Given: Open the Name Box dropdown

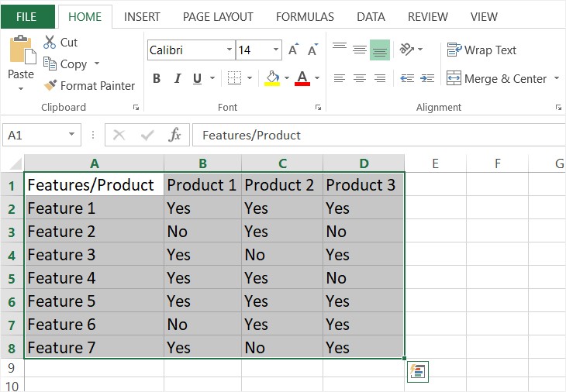Looking at the screenshot, I should point(71,135).
